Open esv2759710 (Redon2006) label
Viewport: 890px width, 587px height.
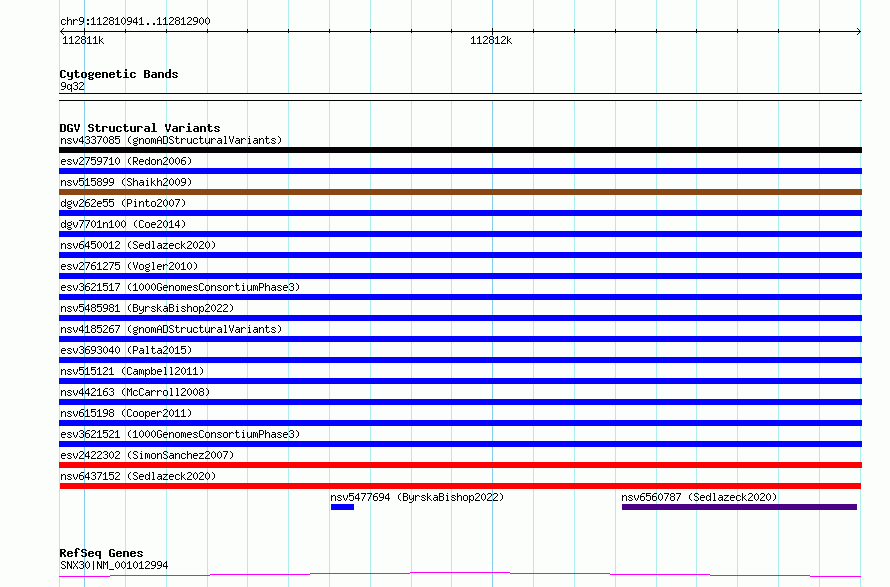pos(126,161)
